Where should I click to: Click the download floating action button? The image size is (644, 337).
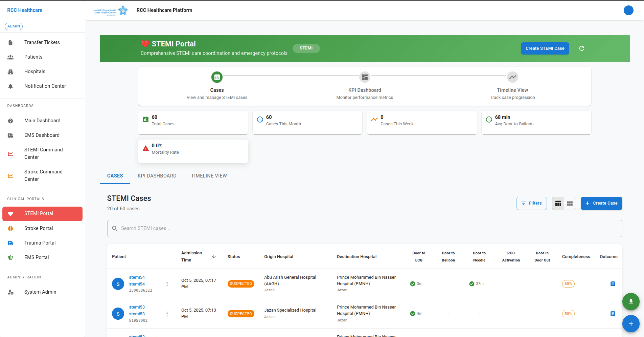(x=631, y=301)
